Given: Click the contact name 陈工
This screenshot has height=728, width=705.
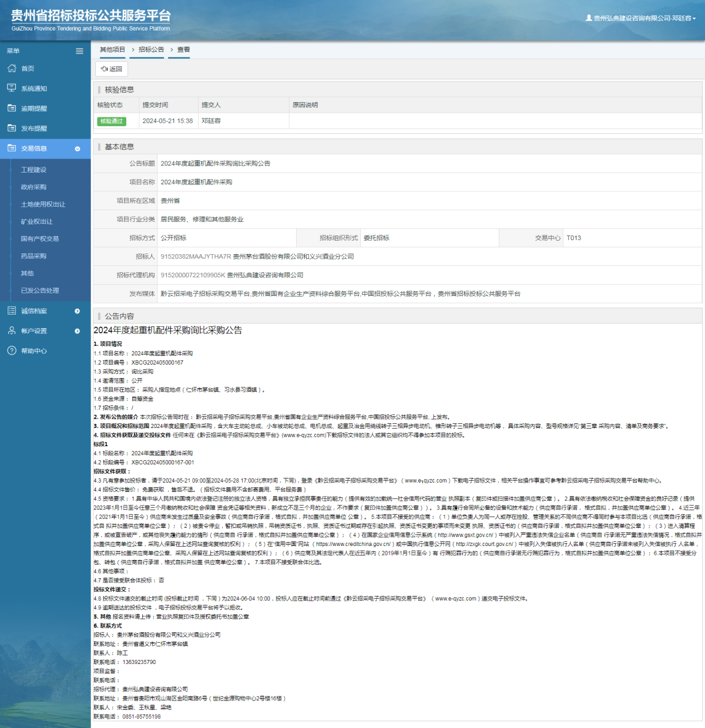Looking at the screenshot, I should [122, 653].
